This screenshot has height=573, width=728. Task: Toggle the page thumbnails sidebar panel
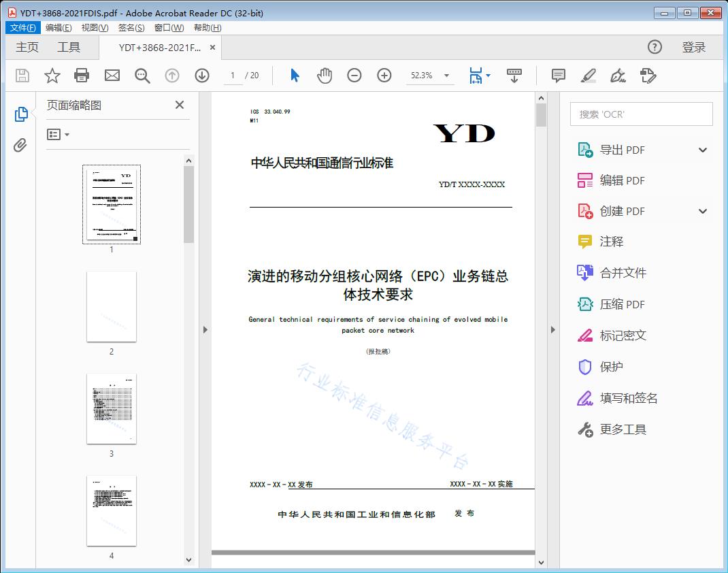tap(20, 114)
